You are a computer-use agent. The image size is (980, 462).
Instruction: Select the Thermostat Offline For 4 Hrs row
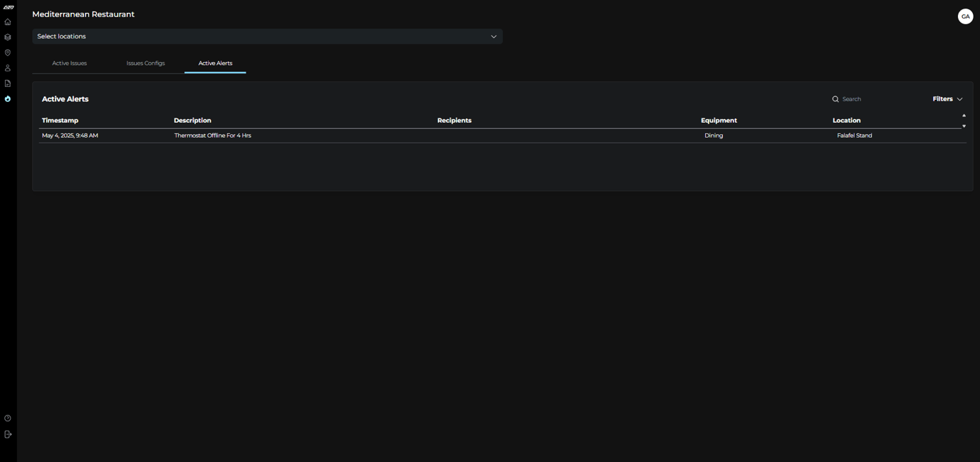[502, 135]
